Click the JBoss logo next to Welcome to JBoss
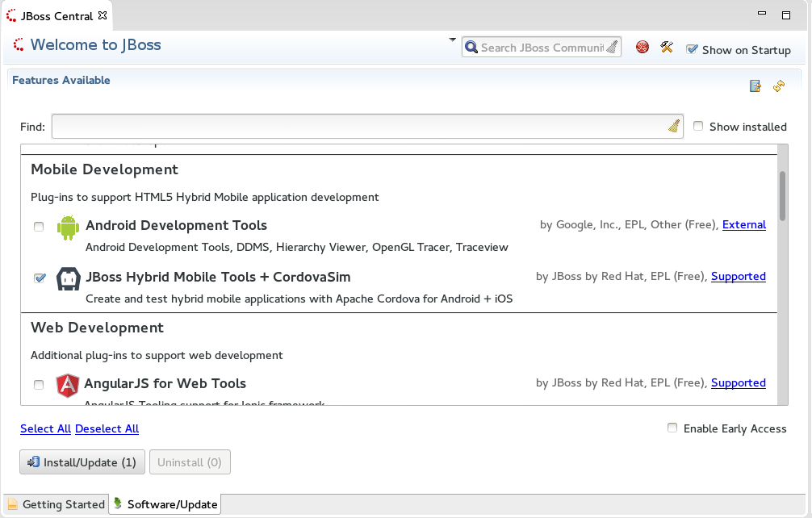Image resolution: width=812 pixels, height=518 pixels. coord(19,45)
